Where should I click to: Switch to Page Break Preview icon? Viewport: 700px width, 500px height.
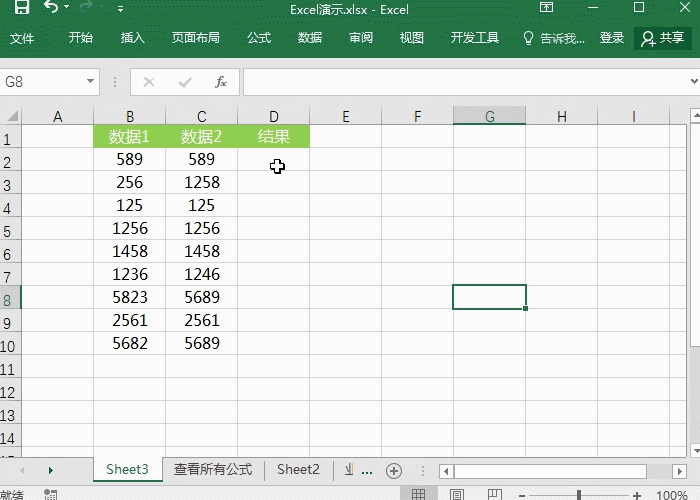pyautogui.click(x=494, y=494)
